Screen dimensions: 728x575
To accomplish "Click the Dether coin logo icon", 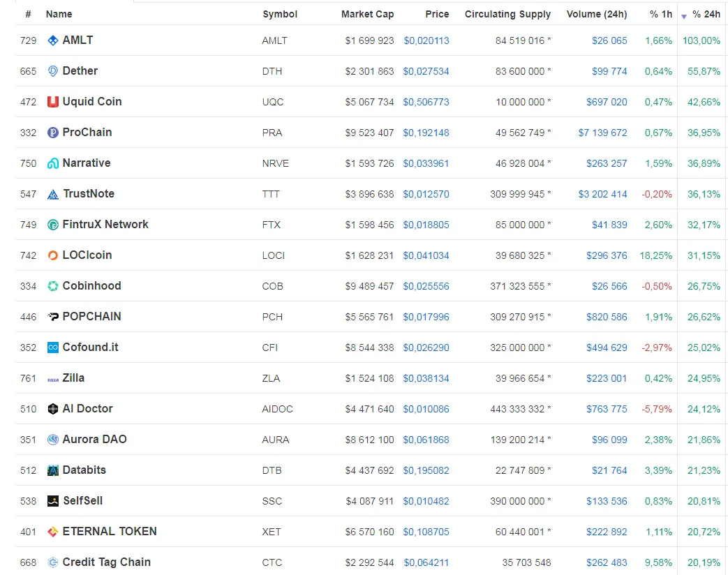I will (x=53, y=71).
